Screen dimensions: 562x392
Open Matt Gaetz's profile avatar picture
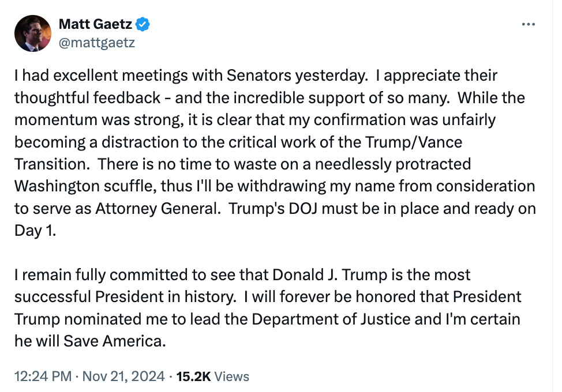[33, 33]
